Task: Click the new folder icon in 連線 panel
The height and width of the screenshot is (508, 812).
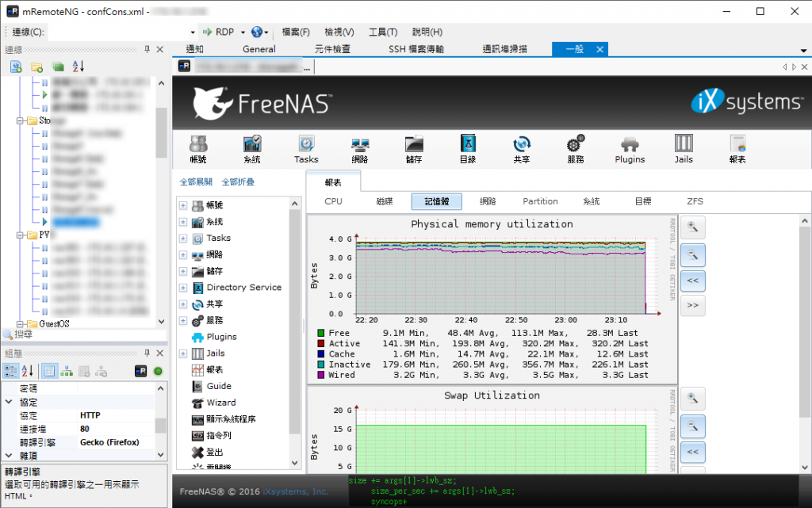Action: 36,67
